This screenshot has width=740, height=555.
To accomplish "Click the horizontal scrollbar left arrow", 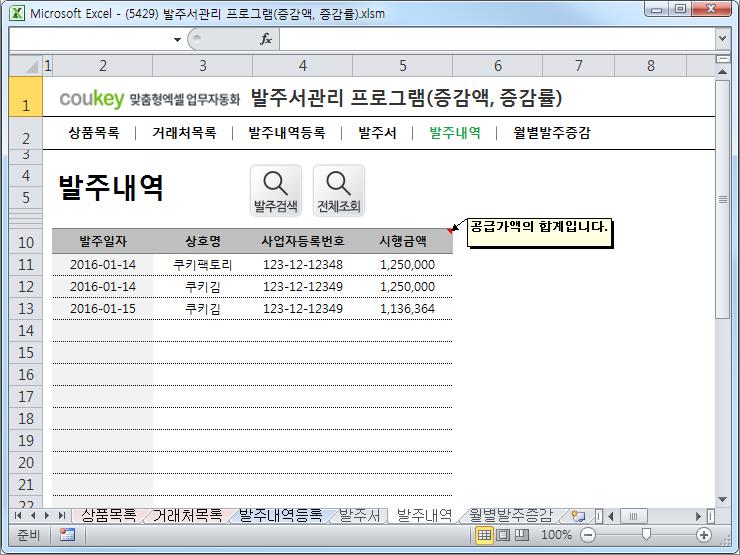I will click(x=611, y=516).
